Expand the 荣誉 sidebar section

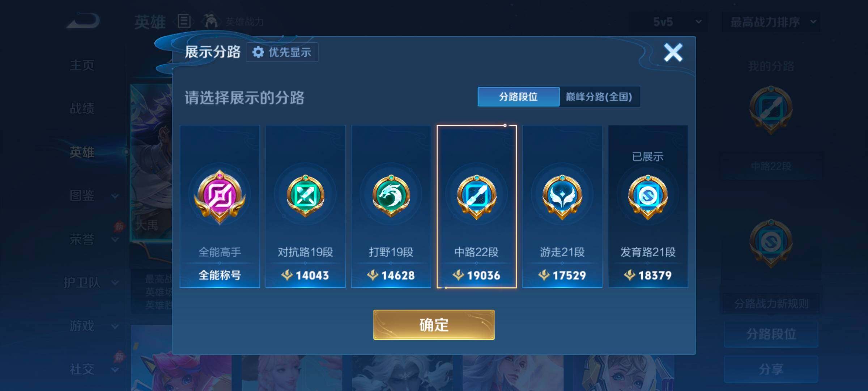(x=92, y=239)
